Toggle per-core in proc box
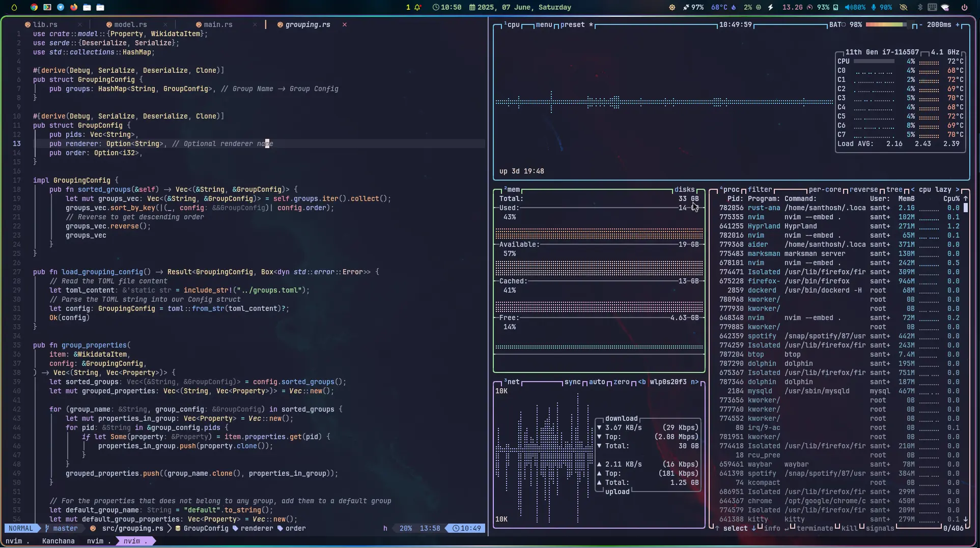 point(825,189)
